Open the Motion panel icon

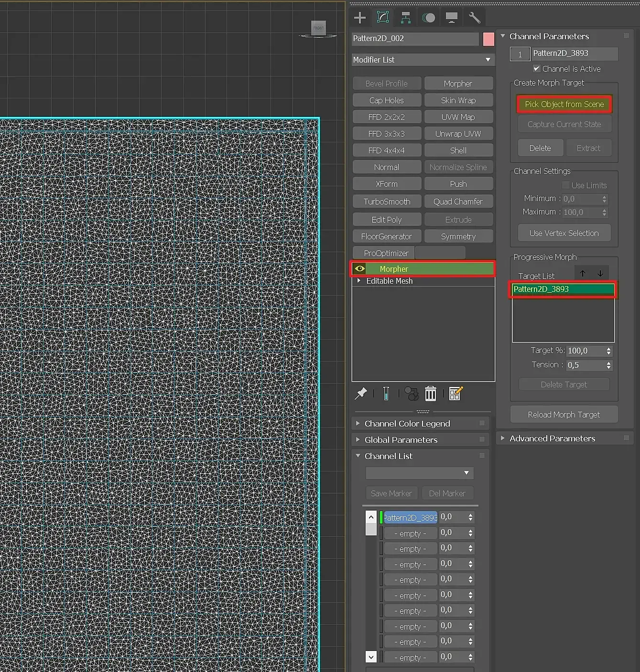[x=429, y=18]
